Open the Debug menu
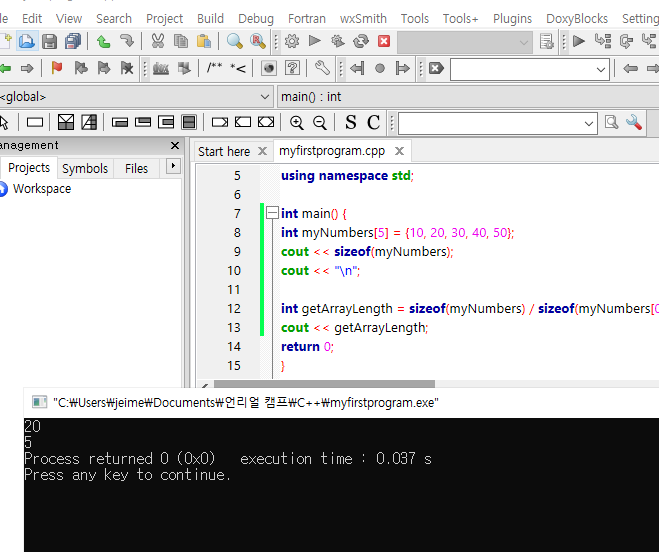This screenshot has height=552, width=659. pyautogui.click(x=256, y=18)
